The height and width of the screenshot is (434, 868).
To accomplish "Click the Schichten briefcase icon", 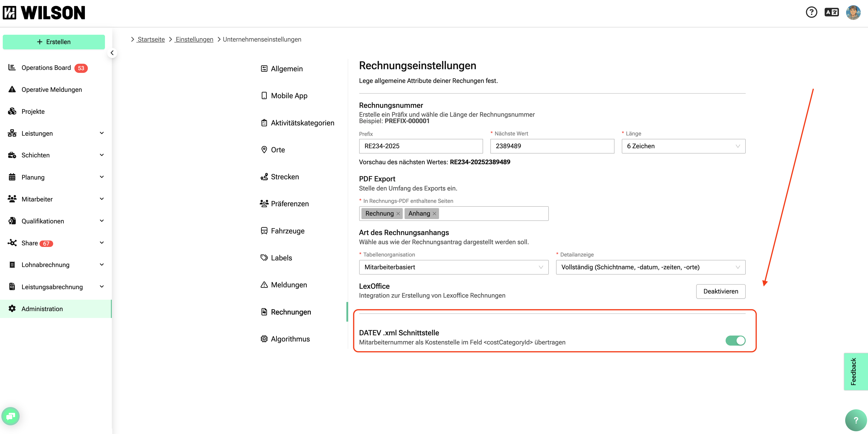I will tap(12, 155).
